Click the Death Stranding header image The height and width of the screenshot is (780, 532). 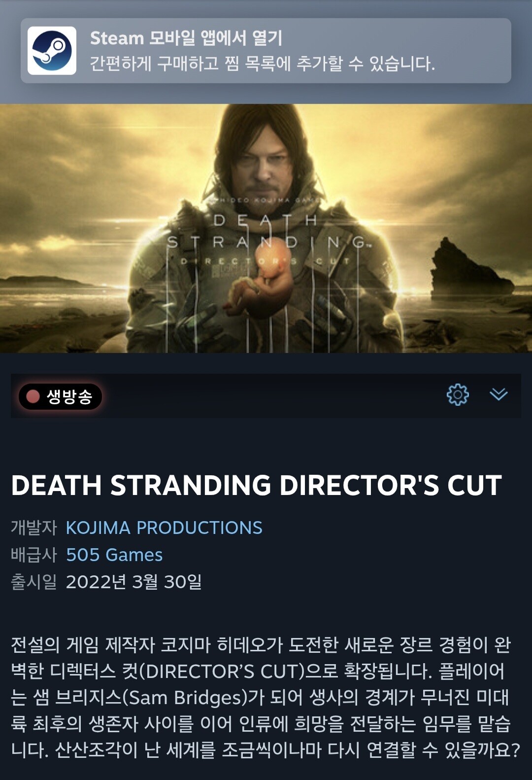click(266, 228)
